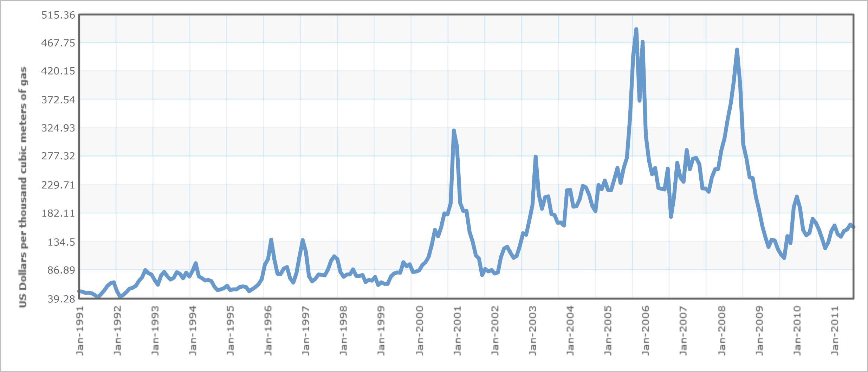The height and width of the screenshot is (372, 868).
Task: Click the 2008 price peak on the line
Action: click(x=737, y=50)
